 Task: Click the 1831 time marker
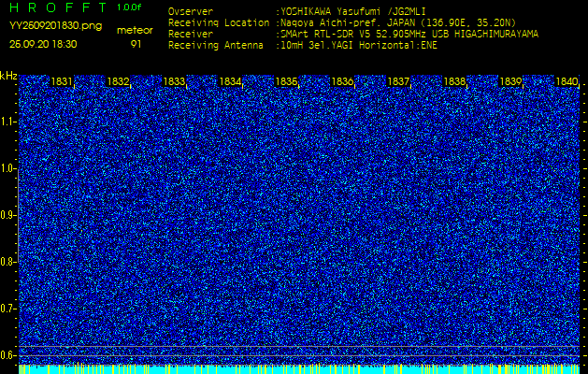62,81
